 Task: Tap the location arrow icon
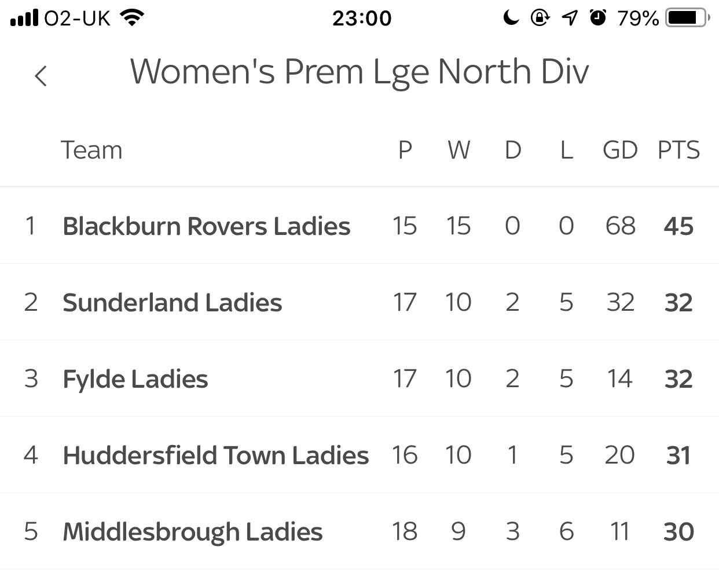point(570,19)
